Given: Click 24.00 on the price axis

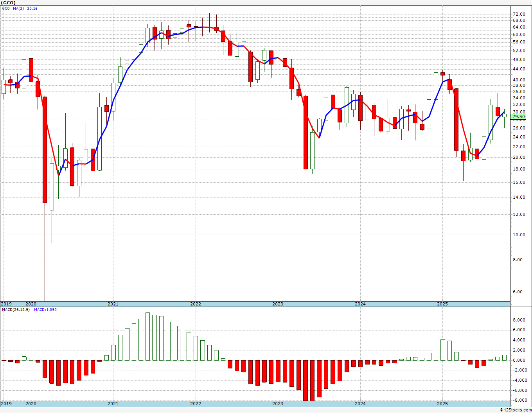Looking at the screenshot, I should coord(519,137).
